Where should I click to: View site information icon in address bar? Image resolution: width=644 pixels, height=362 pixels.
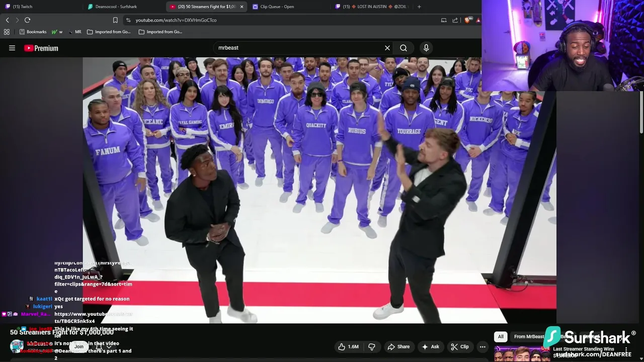click(128, 20)
